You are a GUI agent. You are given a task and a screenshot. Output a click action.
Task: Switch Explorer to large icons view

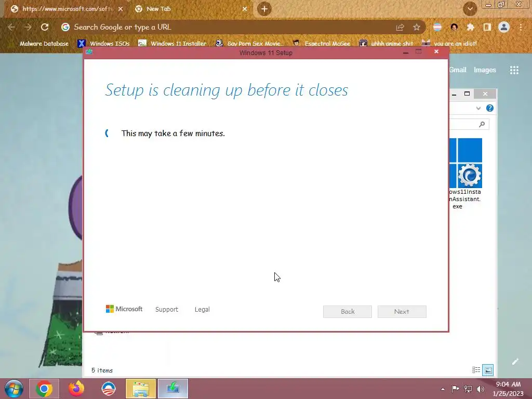[488, 370]
